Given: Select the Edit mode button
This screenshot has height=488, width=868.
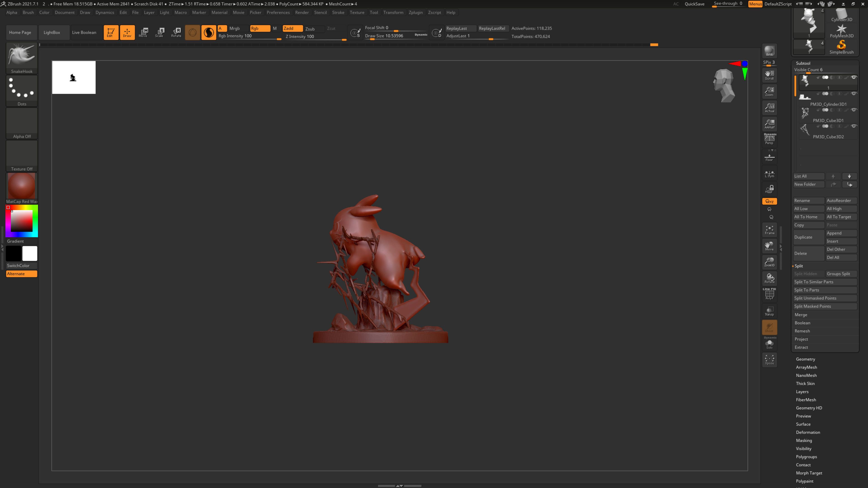Looking at the screenshot, I should pos(111,32).
